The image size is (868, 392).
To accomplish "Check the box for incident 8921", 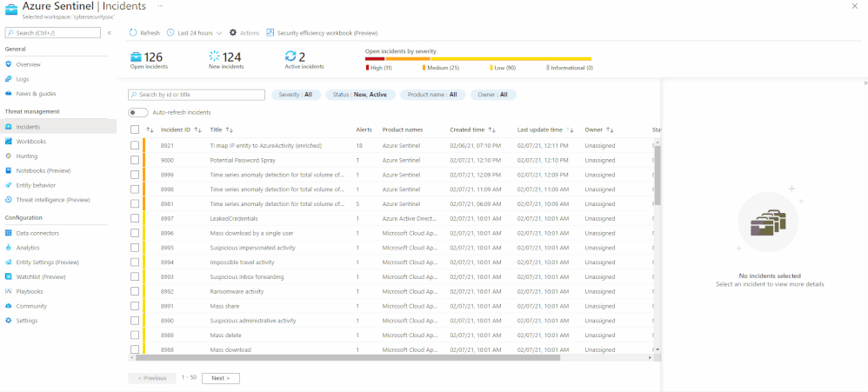I will coord(135,145).
